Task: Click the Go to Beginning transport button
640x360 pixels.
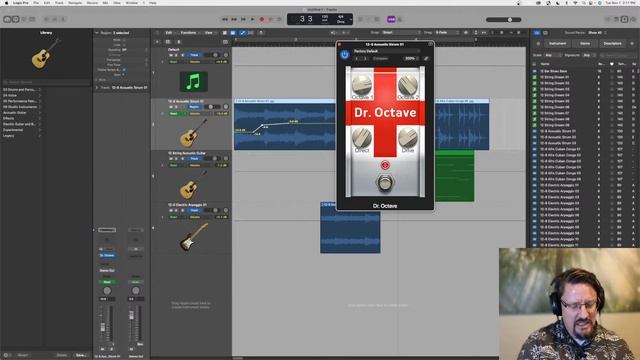Action: [243, 19]
